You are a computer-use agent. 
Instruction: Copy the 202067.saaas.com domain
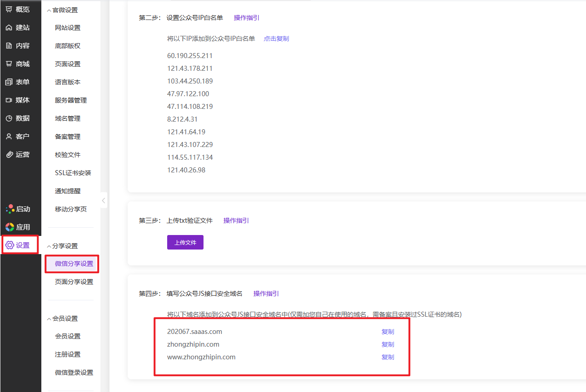pos(388,332)
